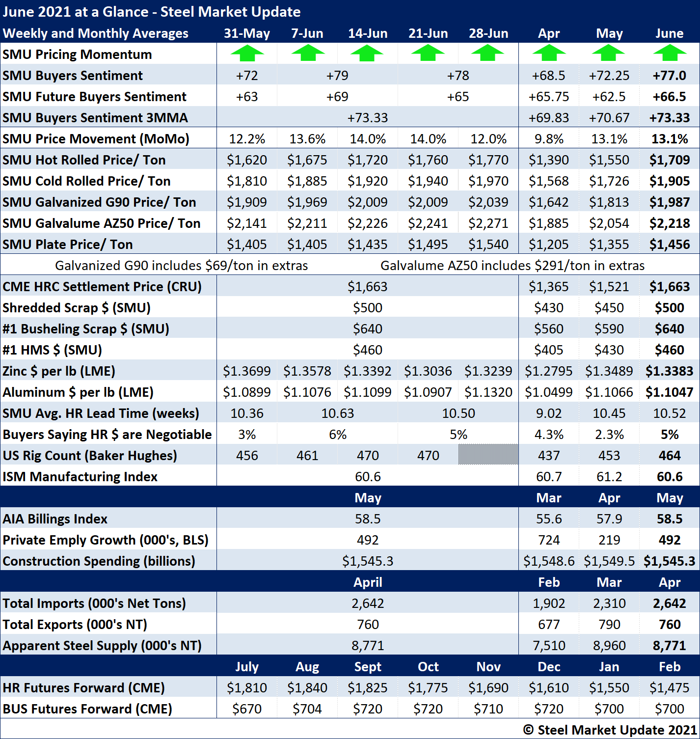Select the 21-Jun pricing momentum up arrow
700x739 pixels.
pyautogui.click(x=428, y=53)
